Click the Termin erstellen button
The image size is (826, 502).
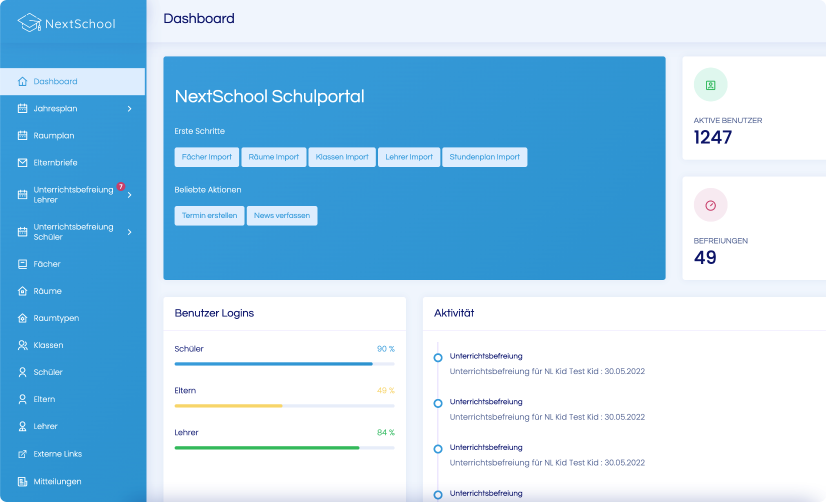point(209,216)
